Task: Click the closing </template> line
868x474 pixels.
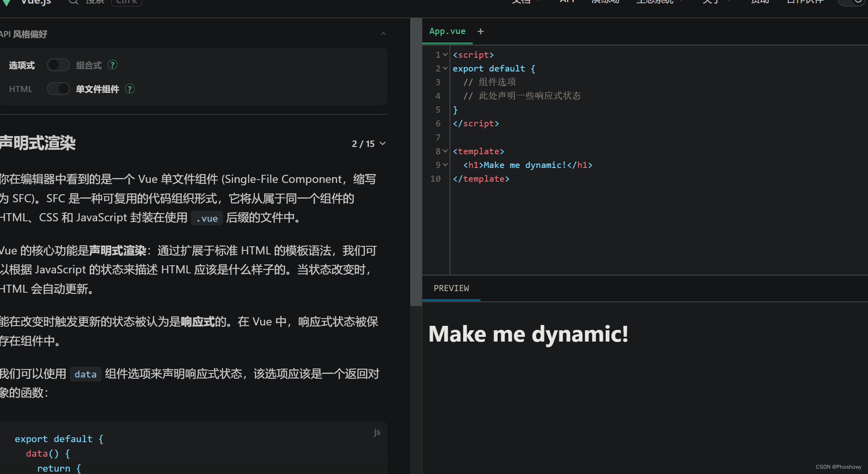Action: [481, 179]
